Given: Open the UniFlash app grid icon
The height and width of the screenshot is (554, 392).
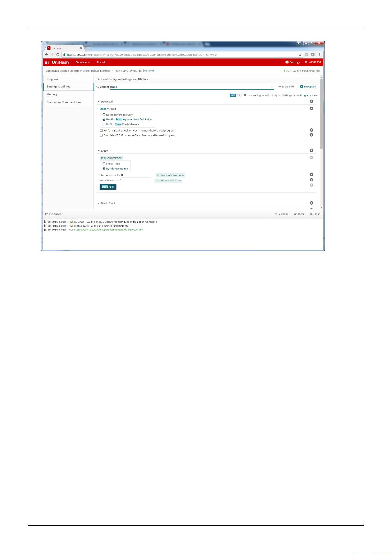Looking at the screenshot, I should point(47,62).
